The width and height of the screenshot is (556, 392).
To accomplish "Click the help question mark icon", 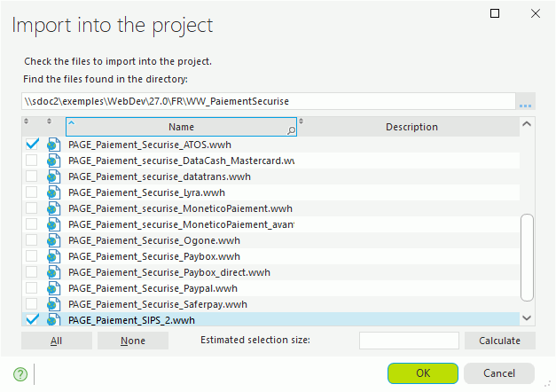I will click(x=20, y=374).
